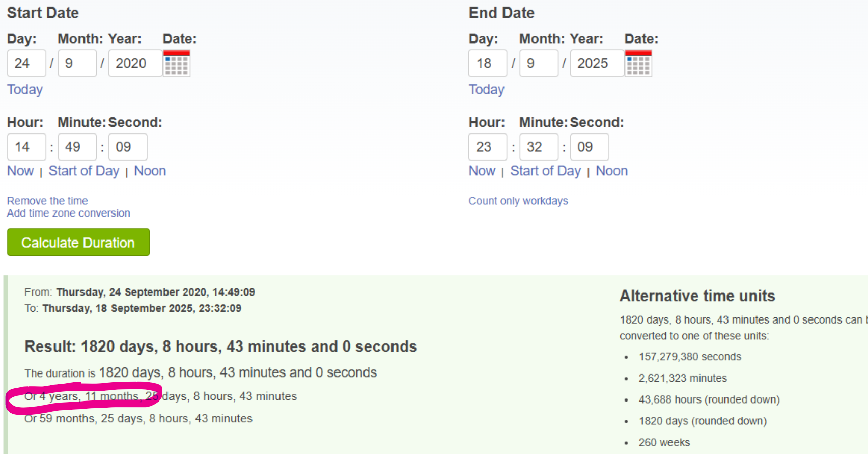The image size is (868, 454).
Task: Click the End second field showing 09
Action: pos(590,147)
